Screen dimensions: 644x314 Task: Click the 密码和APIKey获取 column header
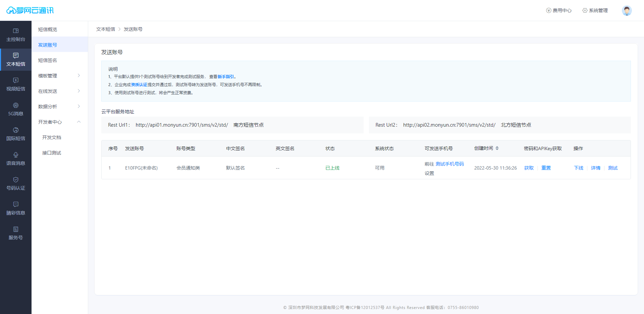click(543, 148)
